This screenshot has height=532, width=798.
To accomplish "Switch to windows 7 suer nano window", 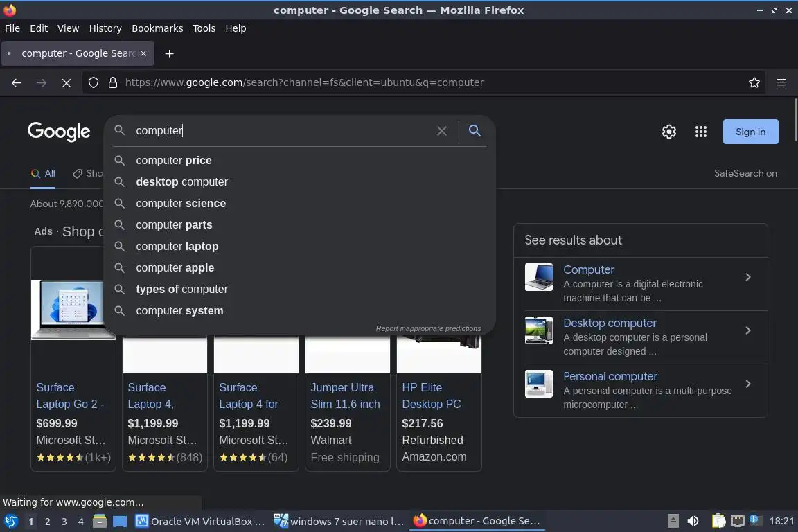I will [x=339, y=522].
